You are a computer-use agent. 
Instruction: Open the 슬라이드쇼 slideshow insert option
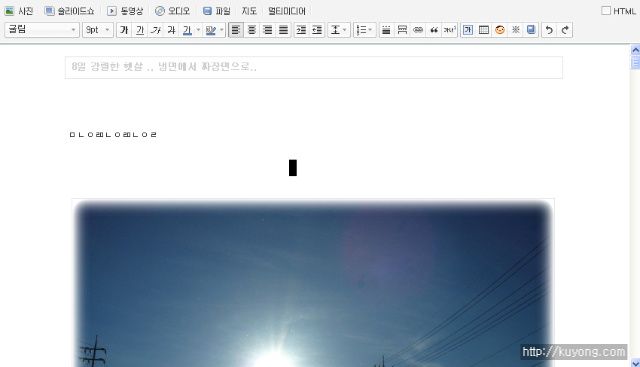point(69,11)
